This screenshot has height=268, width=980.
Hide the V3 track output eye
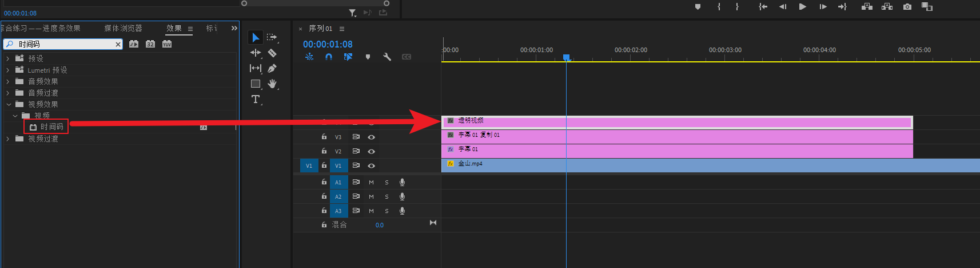click(371, 137)
